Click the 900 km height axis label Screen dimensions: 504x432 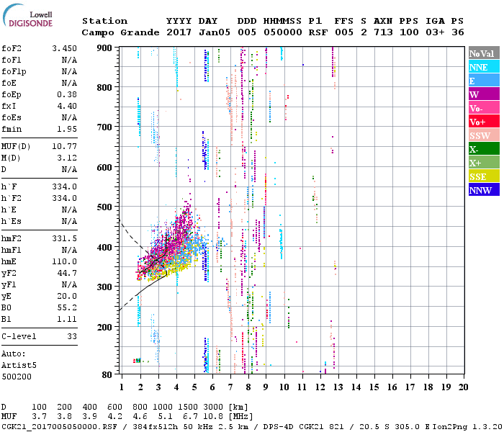pyautogui.click(x=104, y=48)
